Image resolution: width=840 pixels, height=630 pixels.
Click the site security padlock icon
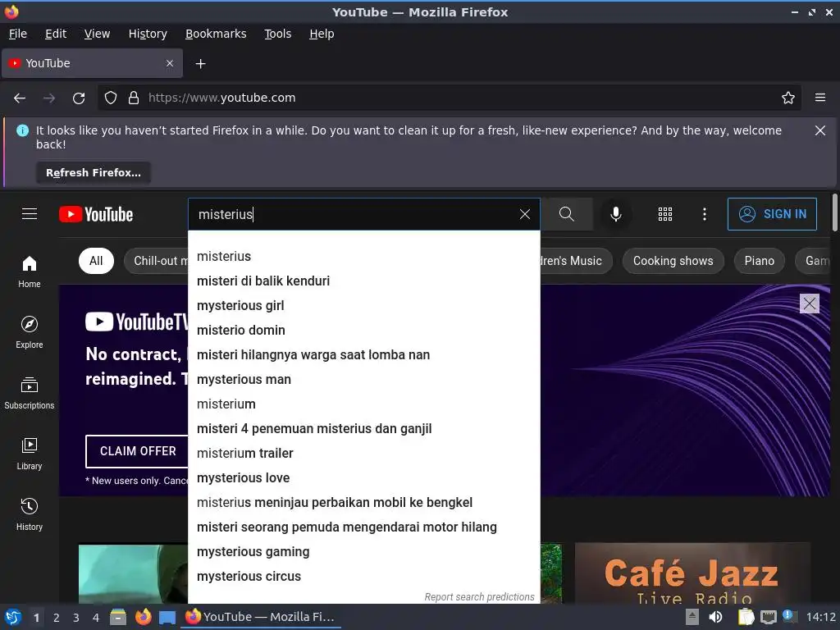coord(134,98)
